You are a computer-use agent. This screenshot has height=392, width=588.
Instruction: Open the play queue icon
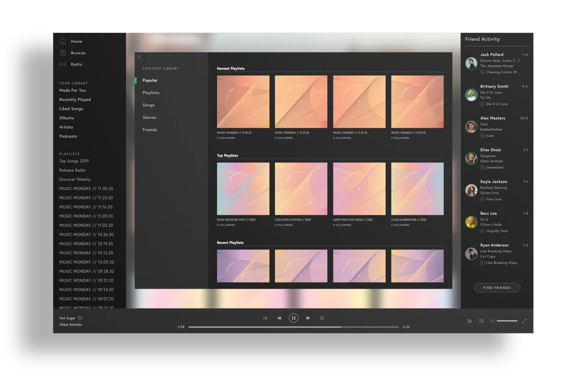469,321
